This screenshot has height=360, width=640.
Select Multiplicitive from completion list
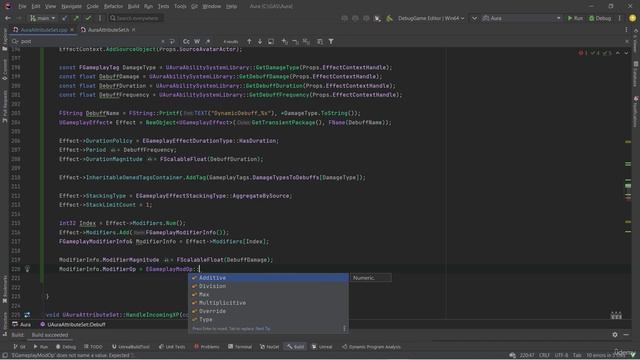268,303
